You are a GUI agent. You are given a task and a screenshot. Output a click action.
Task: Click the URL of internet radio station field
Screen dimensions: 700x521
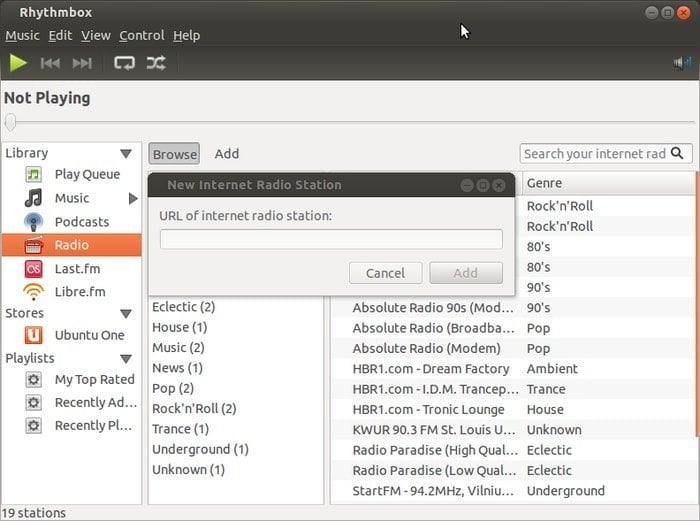click(x=331, y=239)
